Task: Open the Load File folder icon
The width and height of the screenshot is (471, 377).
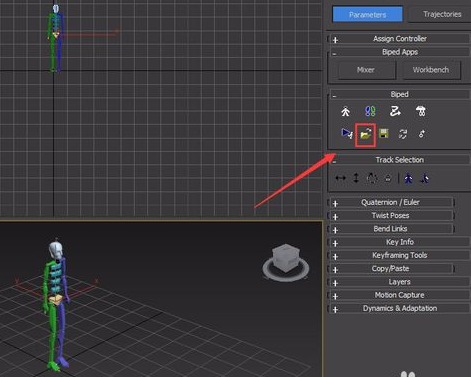Action: coord(366,134)
